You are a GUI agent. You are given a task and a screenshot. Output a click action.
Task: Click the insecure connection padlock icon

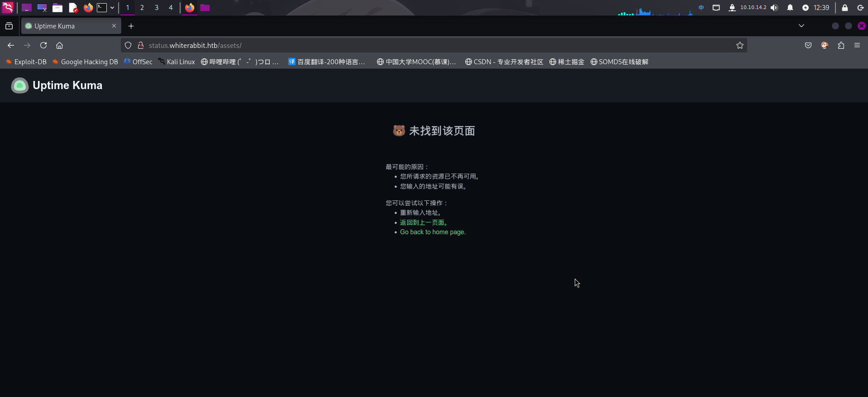pos(141,45)
